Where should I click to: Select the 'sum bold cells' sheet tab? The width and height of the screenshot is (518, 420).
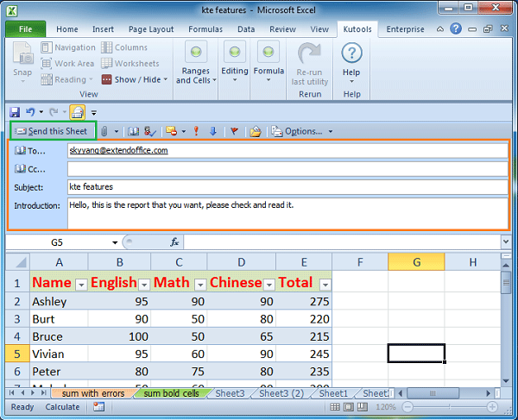172,393
